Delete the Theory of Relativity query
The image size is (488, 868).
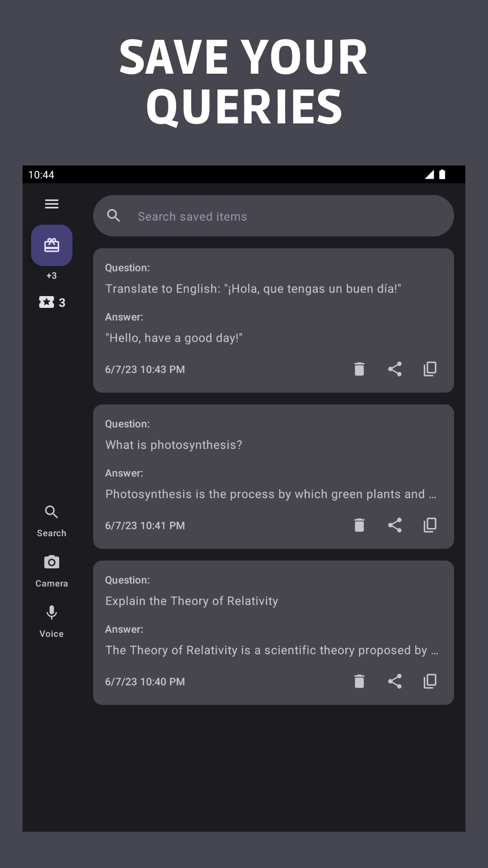[359, 681]
